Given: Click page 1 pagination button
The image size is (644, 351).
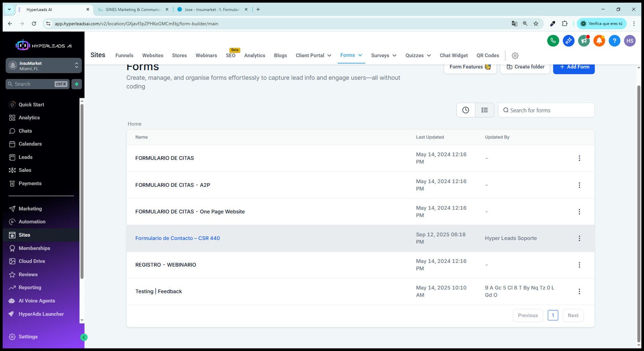Looking at the screenshot, I should coord(553,315).
